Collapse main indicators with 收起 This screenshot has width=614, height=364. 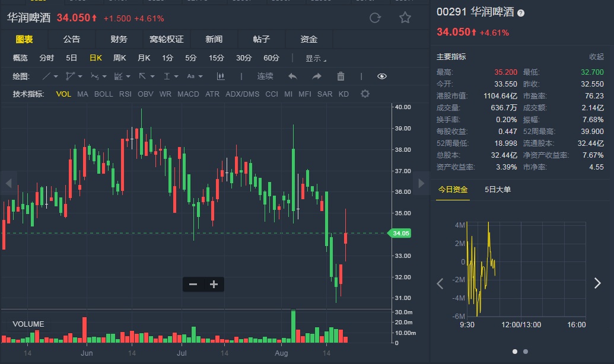(596, 57)
